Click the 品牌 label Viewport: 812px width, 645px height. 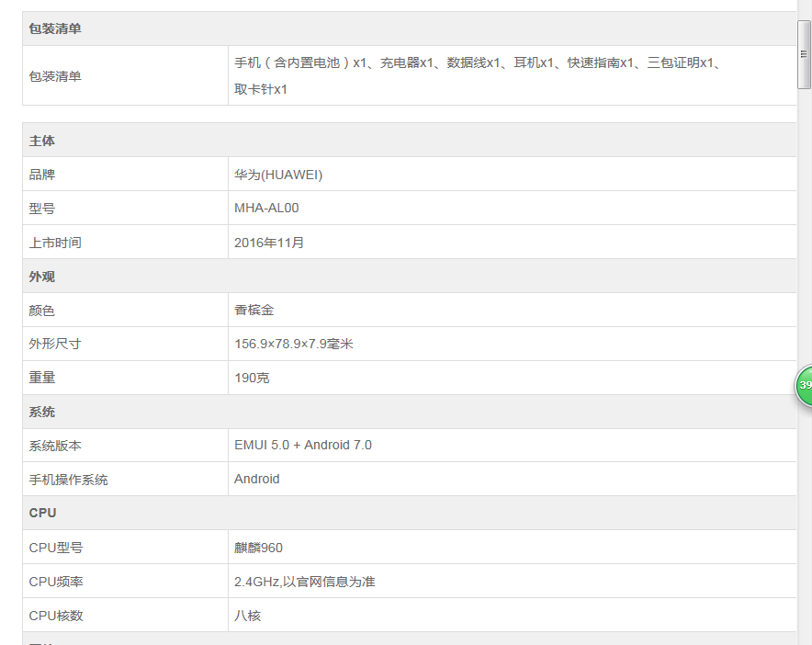click(42, 175)
